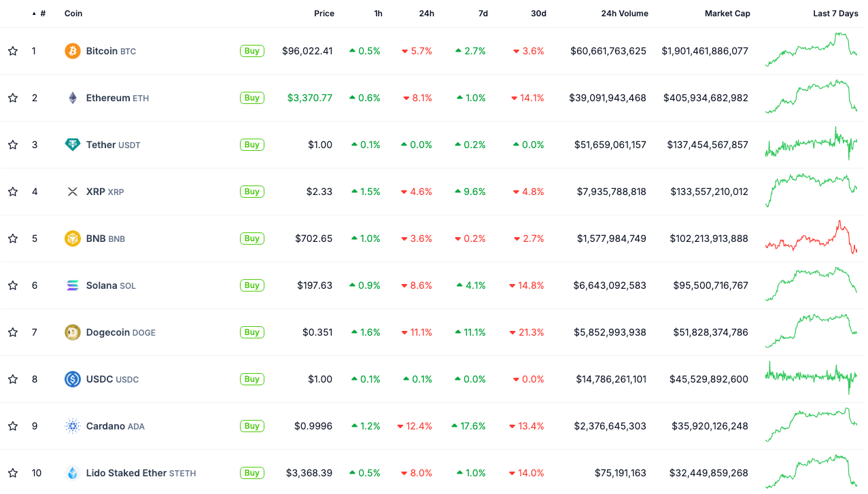Click the Ethereum logo icon

click(73, 98)
